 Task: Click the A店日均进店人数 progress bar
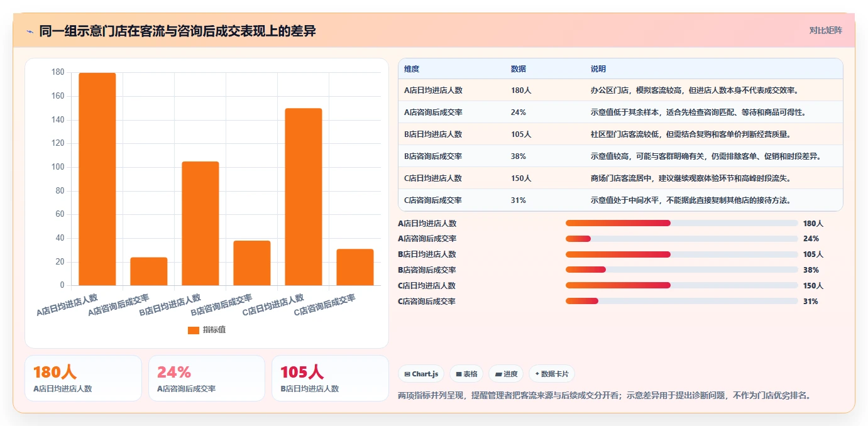click(x=682, y=223)
